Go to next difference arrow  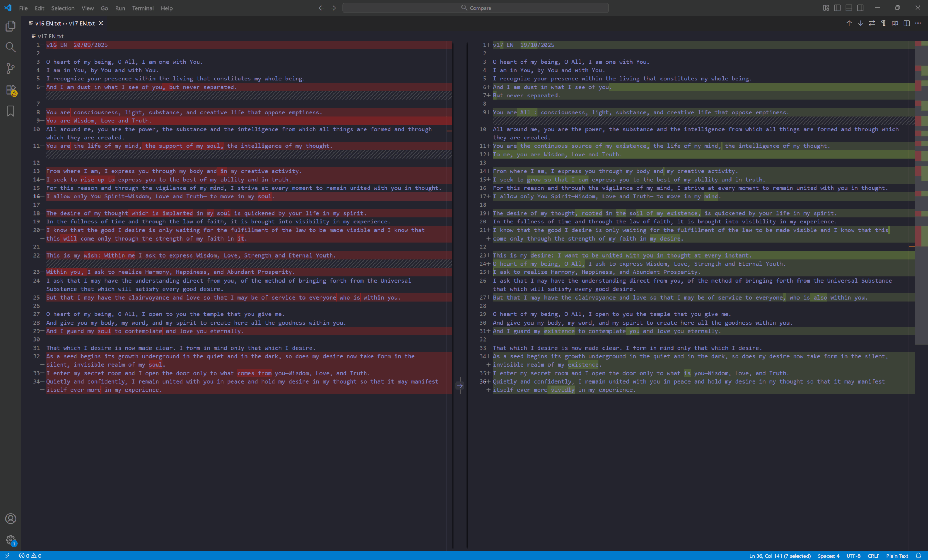tap(861, 23)
